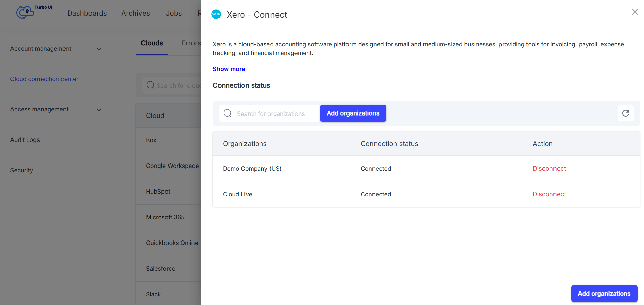Click the magnifier icon in organizations search
This screenshot has height=305, width=644.
pyautogui.click(x=228, y=113)
